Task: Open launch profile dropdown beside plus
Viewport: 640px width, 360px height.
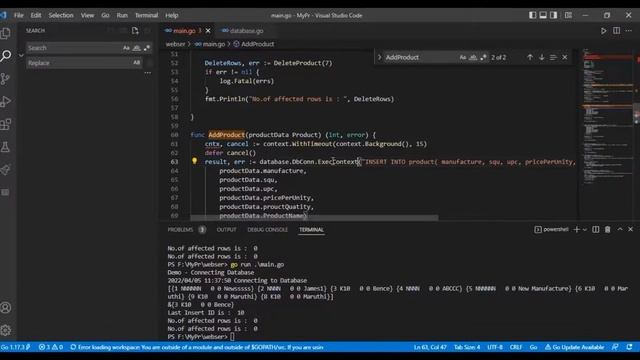Action: (585, 229)
